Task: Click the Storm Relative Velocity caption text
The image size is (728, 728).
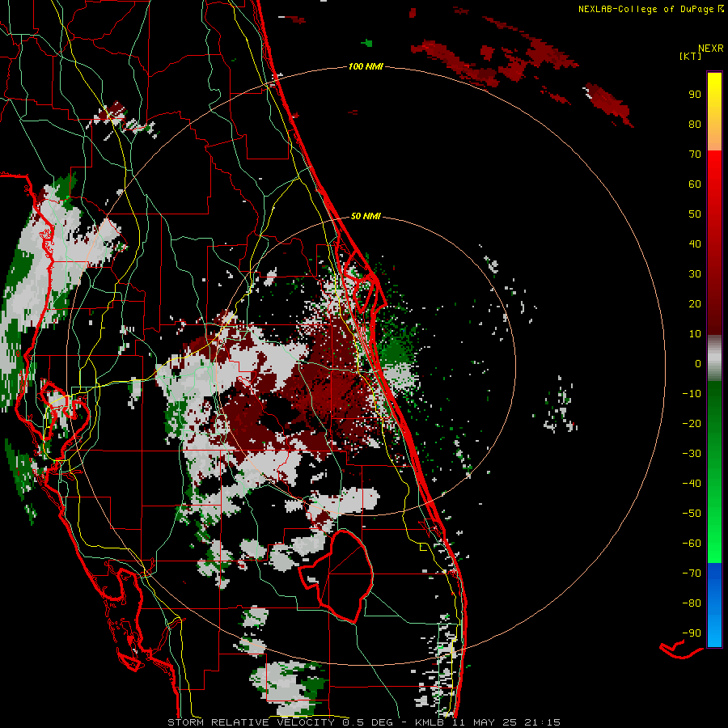Action: coord(363,722)
